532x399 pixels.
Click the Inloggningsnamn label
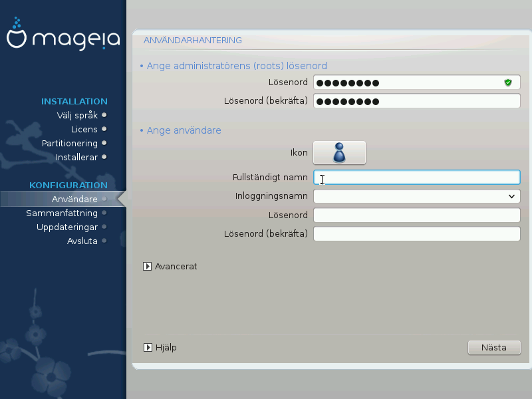[271, 196]
